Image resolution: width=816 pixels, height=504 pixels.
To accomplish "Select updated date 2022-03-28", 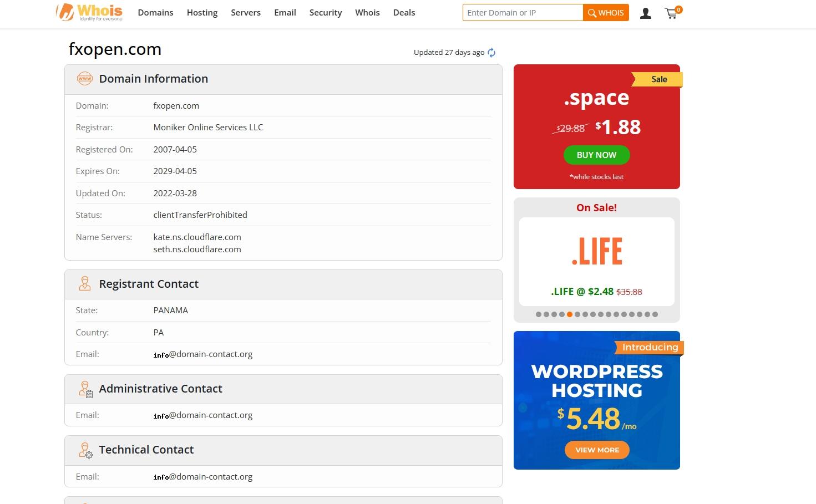I will (x=175, y=194).
